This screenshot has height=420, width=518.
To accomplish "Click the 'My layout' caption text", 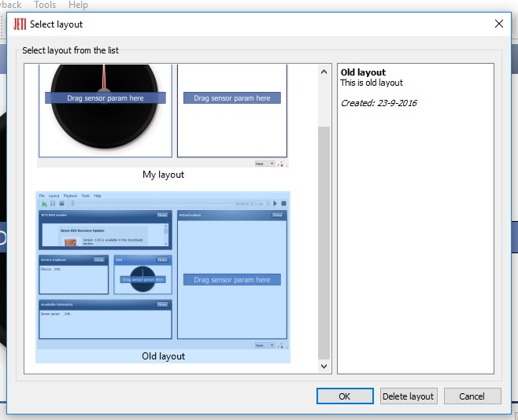I will pyautogui.click(x=163, y=175).
